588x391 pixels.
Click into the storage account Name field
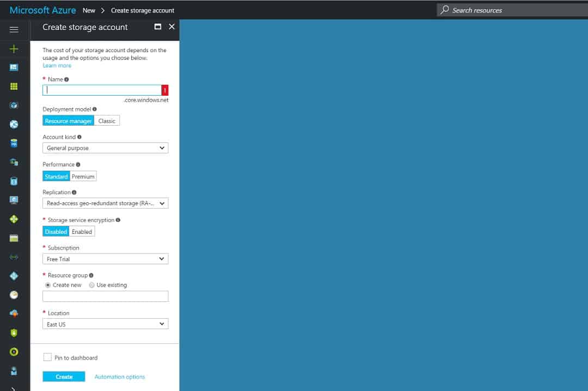[x=102, y=90]
